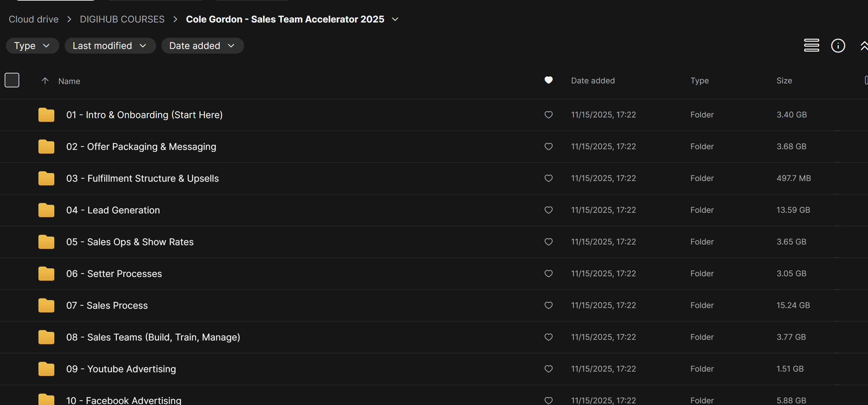Go to the Cloud drive breadcrumb
The image size is (868, 405).
pyautogui.click(x=33, y=19)
